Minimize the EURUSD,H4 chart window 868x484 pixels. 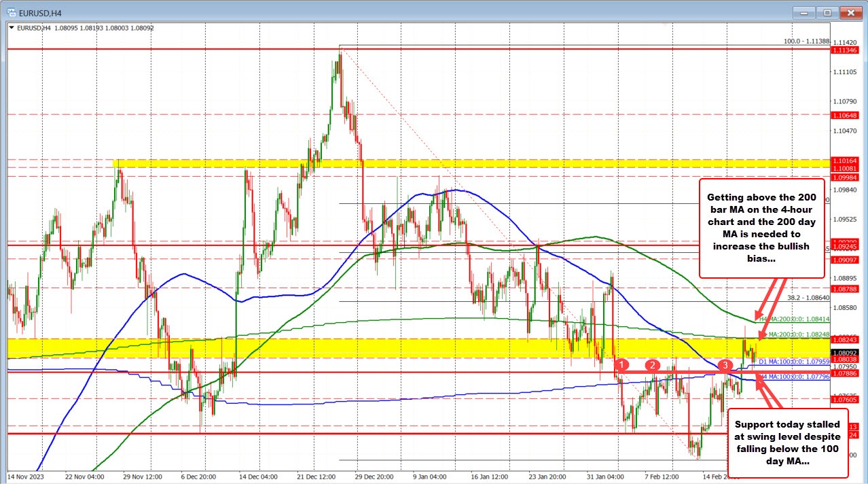(x=806, y=12)
